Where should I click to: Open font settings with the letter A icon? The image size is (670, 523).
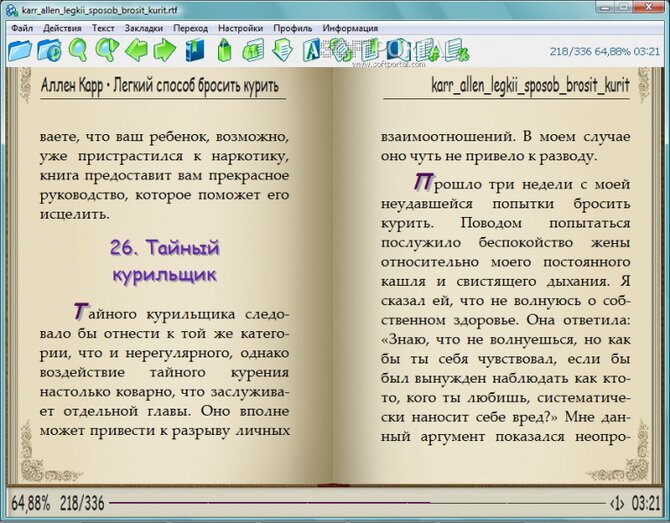311,50
